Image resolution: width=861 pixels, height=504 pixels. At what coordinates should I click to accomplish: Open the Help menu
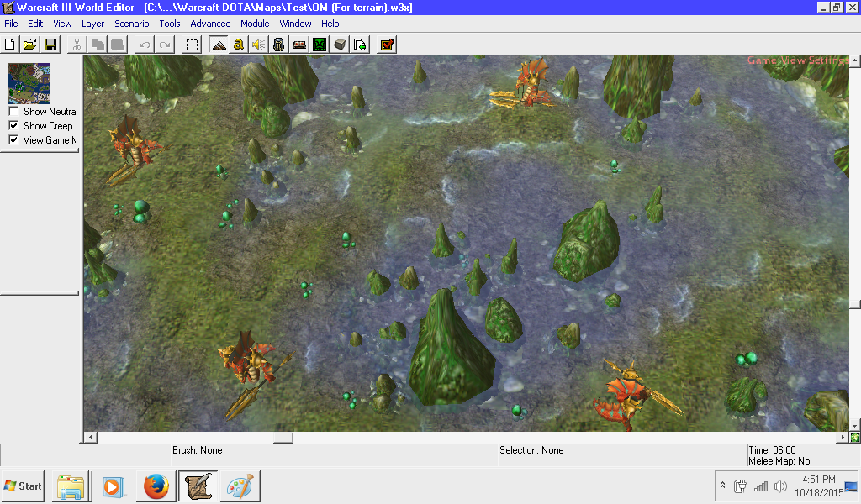point(330,24)
